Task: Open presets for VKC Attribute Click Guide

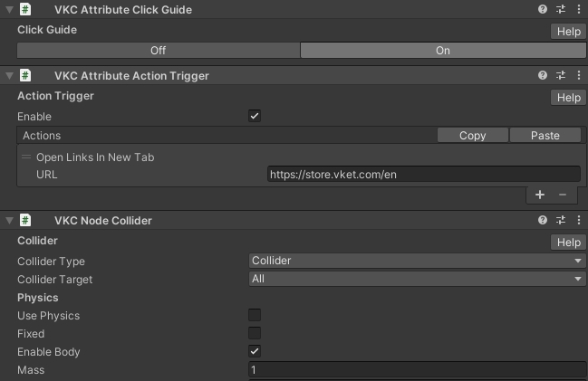Action: (560, 9)
